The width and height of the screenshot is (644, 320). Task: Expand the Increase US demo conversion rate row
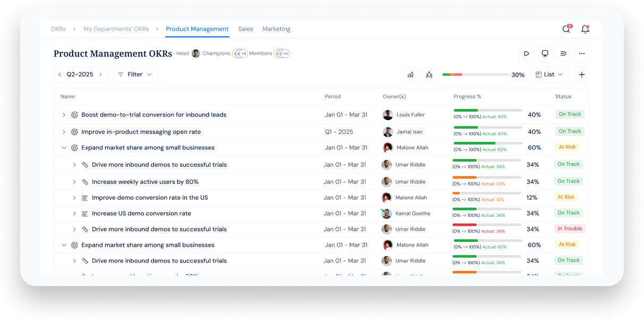74,214
